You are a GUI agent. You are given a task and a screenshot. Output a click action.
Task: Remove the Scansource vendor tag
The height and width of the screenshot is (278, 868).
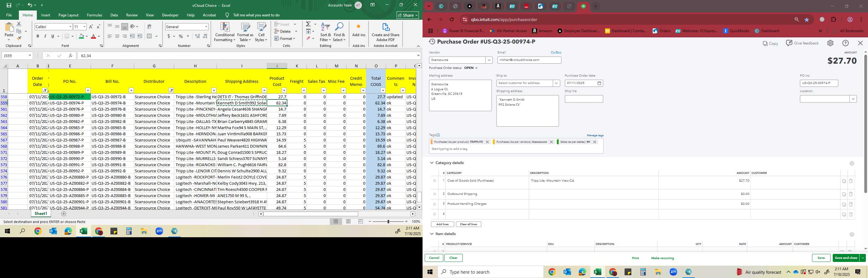pyautogui.click(x=551, y=142)
